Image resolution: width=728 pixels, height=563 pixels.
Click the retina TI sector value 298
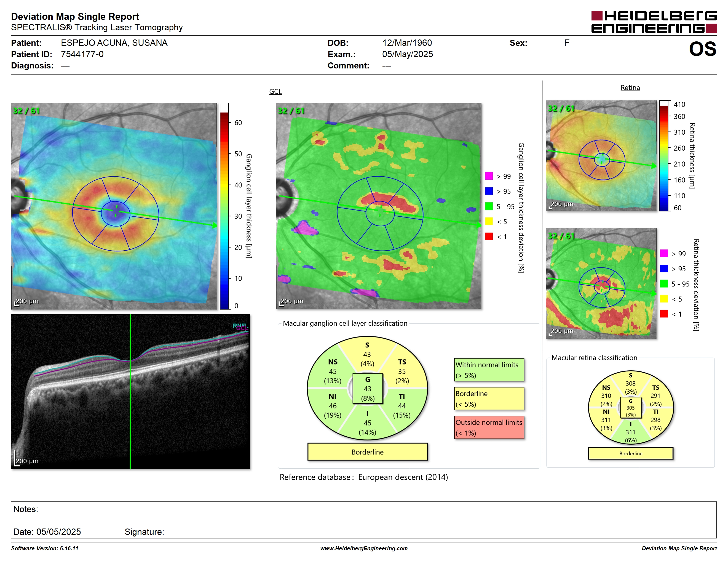[655, 420]
